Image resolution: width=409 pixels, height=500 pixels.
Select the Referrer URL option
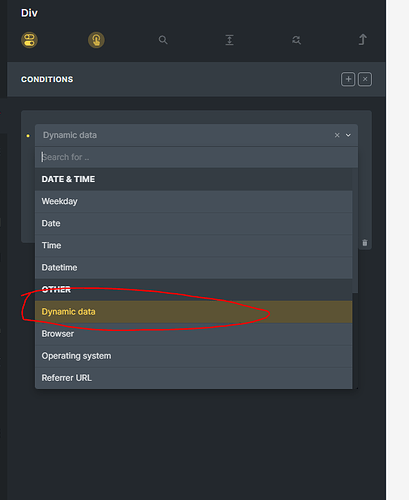pyautogui.click(x=194, y=378)
